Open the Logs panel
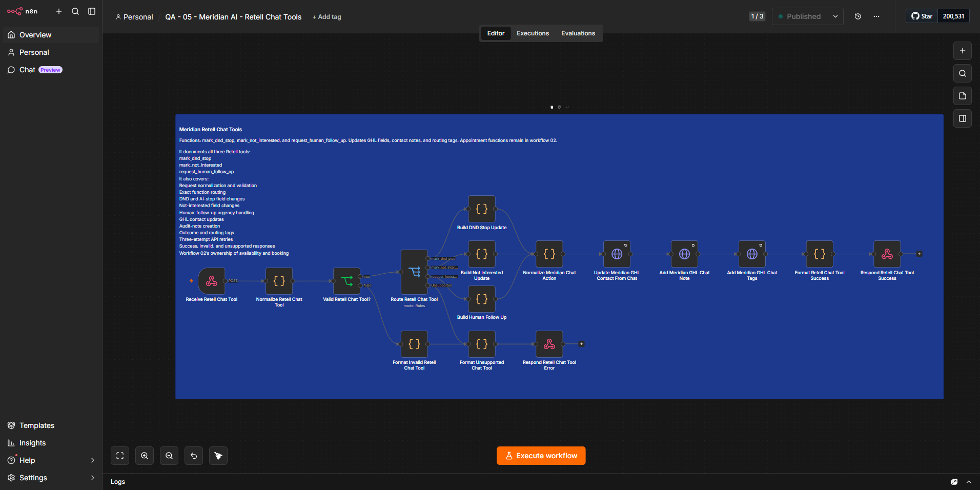Image resolution: width=980 pixels, height=490 pixels. point(118,482)
